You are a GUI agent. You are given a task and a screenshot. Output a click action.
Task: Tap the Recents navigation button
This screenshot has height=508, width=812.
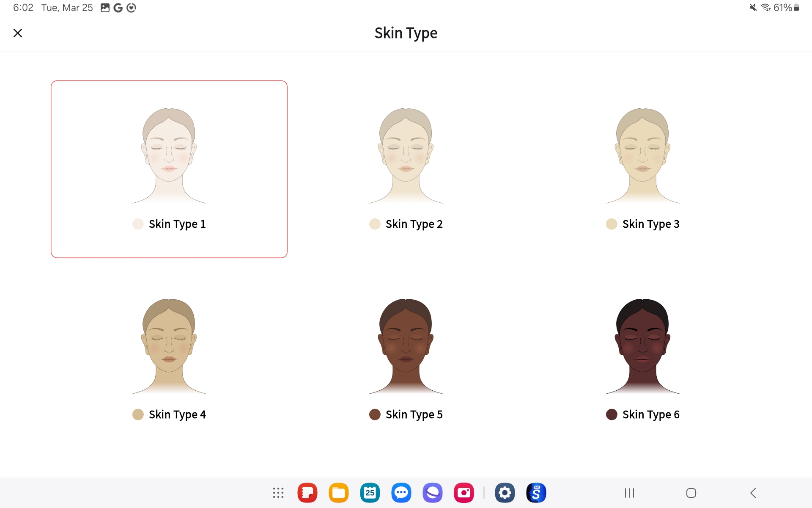(630, 493)
